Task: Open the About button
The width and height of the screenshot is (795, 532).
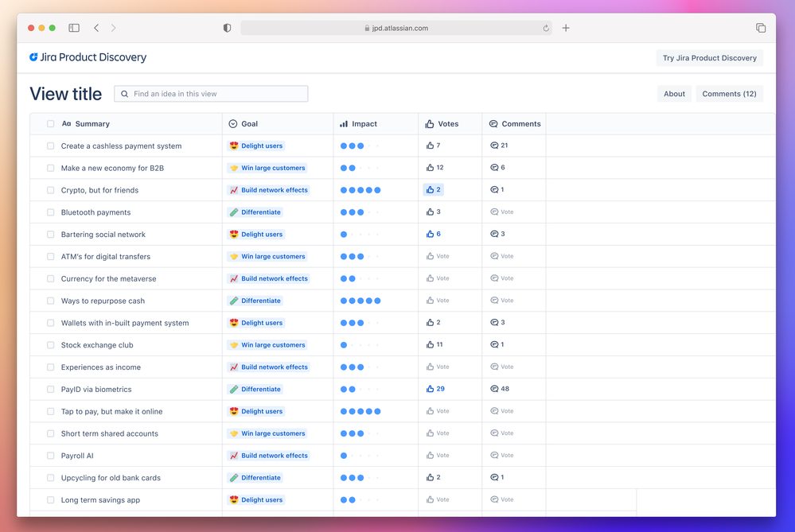Action: [x=674, y=94]
